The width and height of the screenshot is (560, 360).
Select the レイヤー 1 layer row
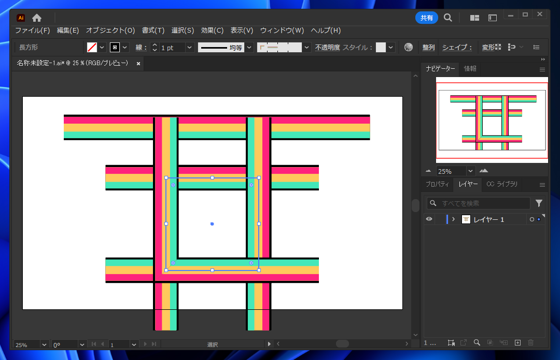pos(484,219)
